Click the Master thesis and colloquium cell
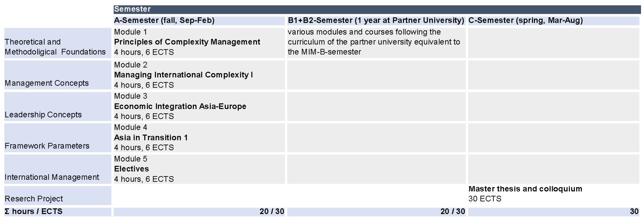The height and width of the screenshot is (222, 644). pyautogui.click(x=554, y=194)
